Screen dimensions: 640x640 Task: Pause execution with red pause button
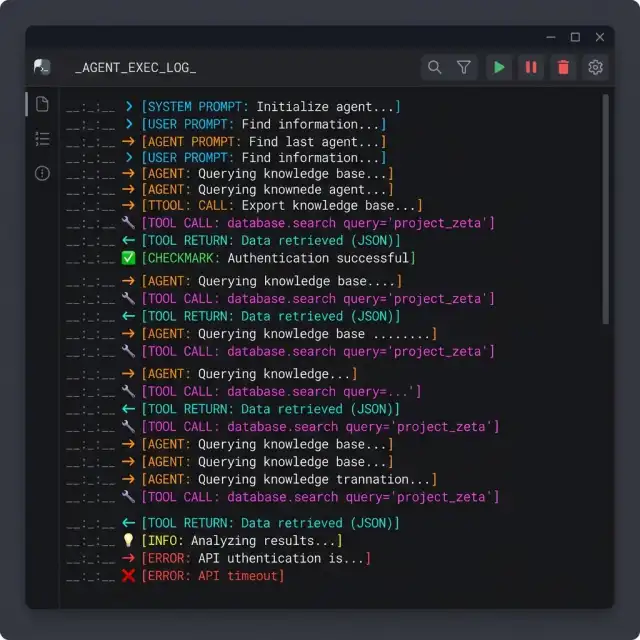point(531,67)
